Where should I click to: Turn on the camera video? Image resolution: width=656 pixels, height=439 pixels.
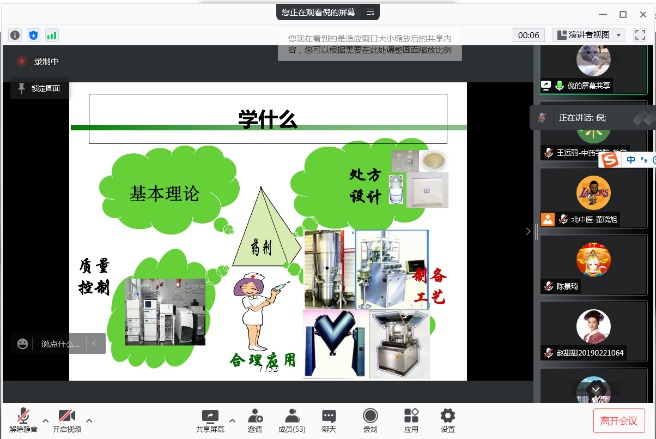pyautogui.click(x=66, y=417)
